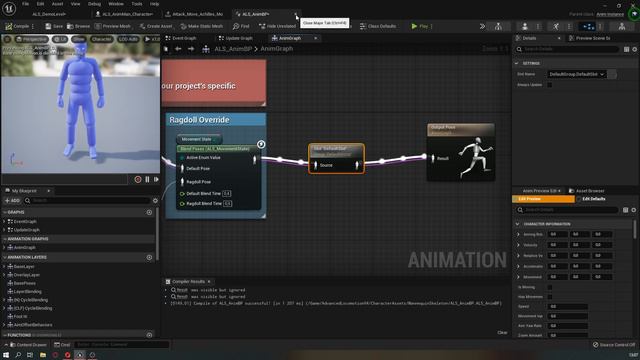
Task: Switch to Skeletal Mesh editor mode icon
Action: pyautogui.click(x=525, y=27)
